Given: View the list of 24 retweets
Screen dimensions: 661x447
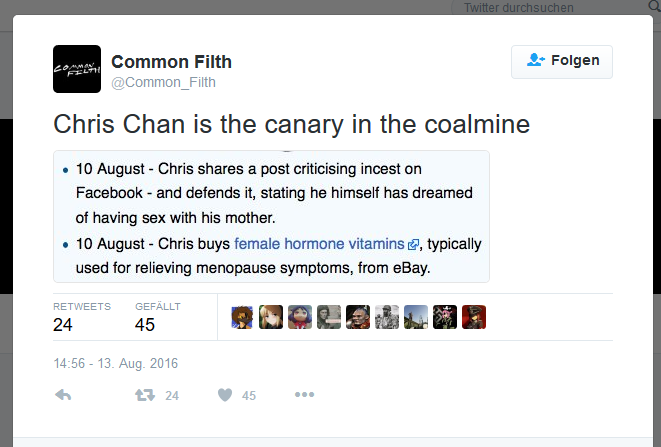Looking at the screenshot, I should 82,317.
